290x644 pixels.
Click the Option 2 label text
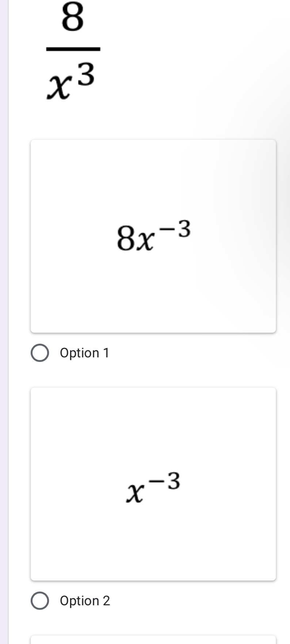tap(85, 601)
